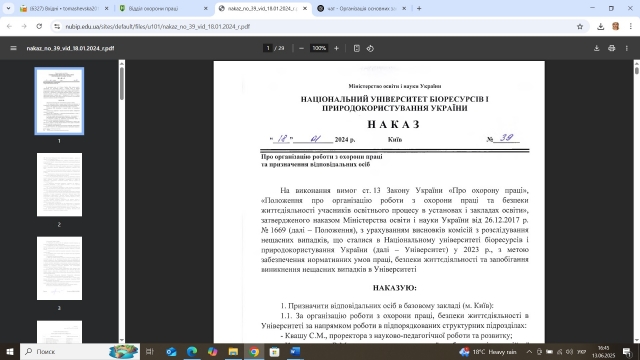Screen dimensions: 640x360
Task: Click the thumbnail panel scrollbar
Action: point(122,84)
